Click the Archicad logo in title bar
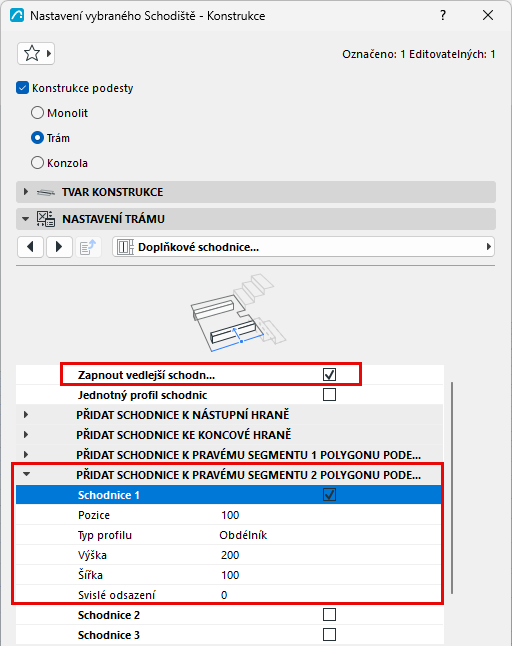Viewport: 512px width, 646px height. (17, 16)
